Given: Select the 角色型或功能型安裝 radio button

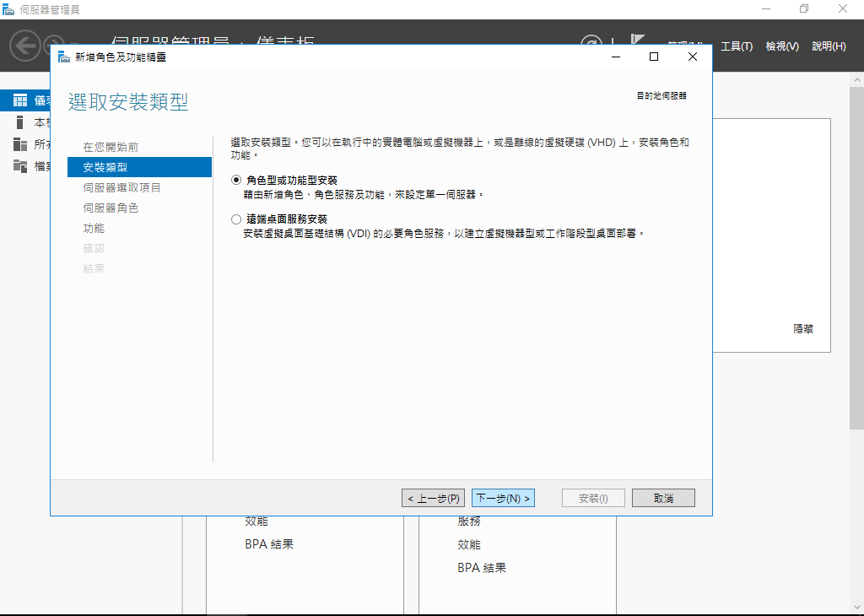Looking at the screenshot, I should [x=235, y=180].
